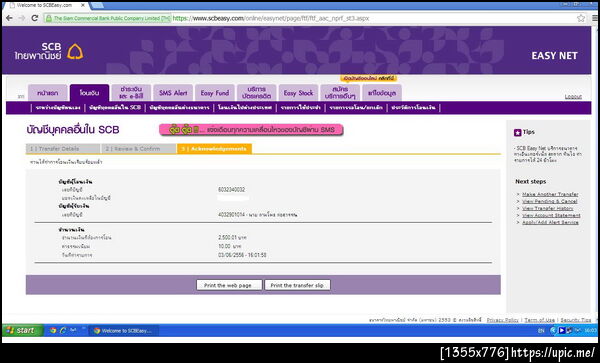Click the step 2 Review & Confirm tab
Screen dimensions: 600x363
[x=139, y=149]
